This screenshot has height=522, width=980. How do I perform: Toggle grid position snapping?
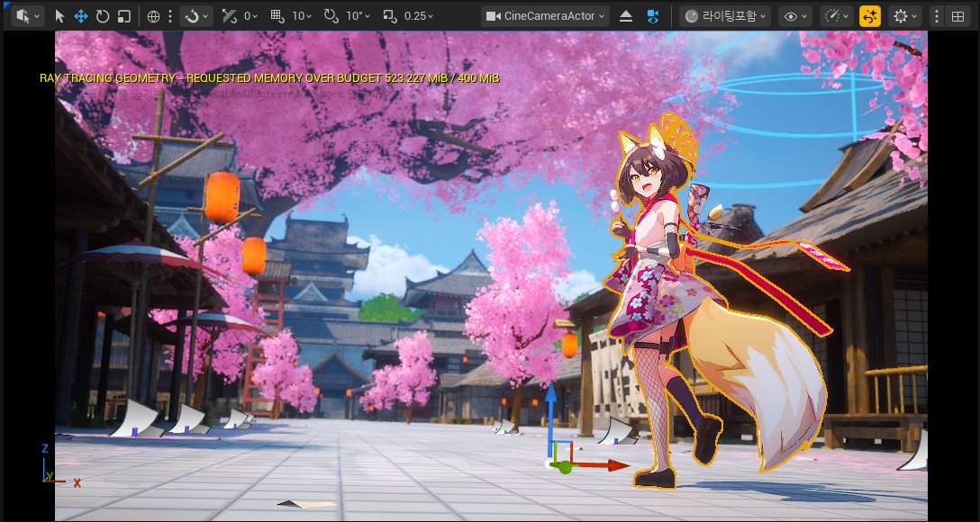tap(277, 16)
